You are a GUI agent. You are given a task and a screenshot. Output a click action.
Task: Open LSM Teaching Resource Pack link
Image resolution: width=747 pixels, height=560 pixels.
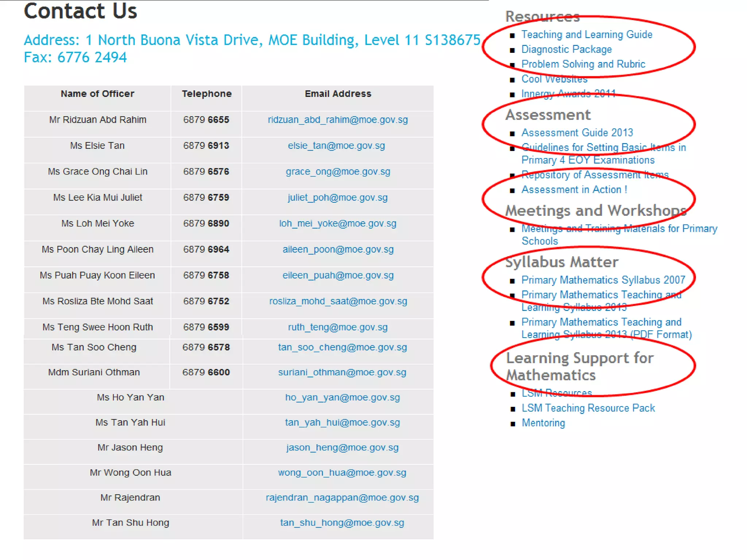click(x=588, y=408)
